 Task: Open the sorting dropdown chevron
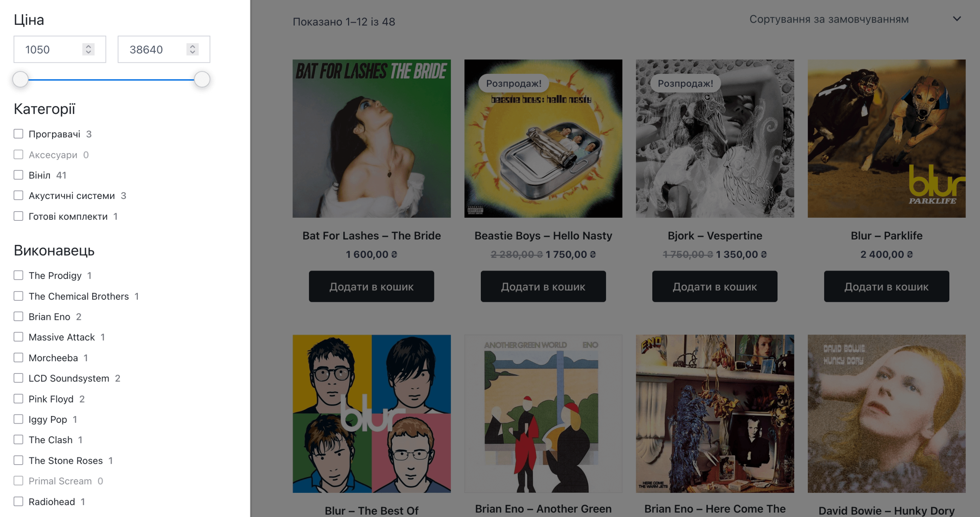(956, 19)
